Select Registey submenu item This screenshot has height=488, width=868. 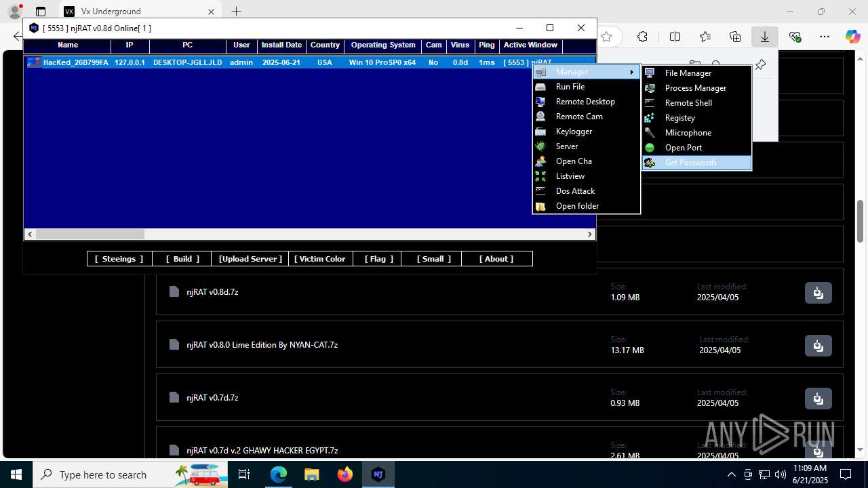(x=696, y=118)
